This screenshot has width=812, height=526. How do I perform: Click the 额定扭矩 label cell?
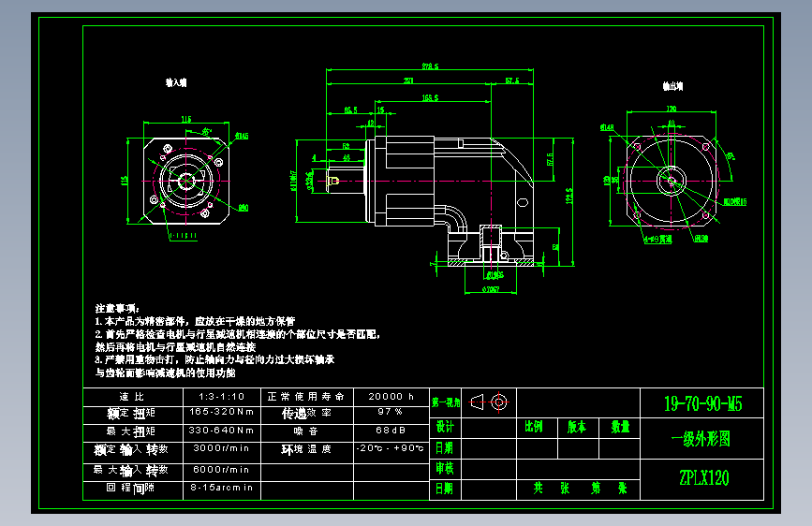133,415
